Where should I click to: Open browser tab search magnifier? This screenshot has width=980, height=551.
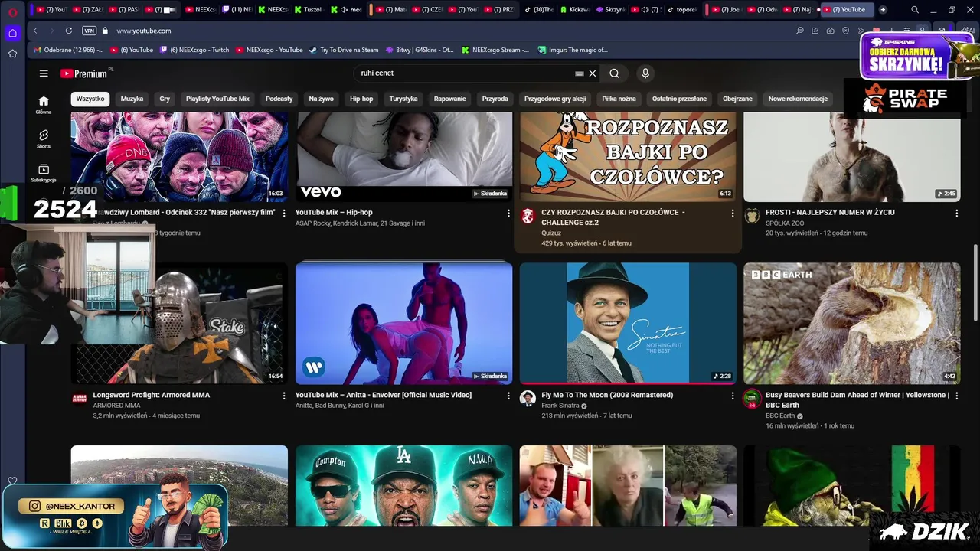pos(915,10)
